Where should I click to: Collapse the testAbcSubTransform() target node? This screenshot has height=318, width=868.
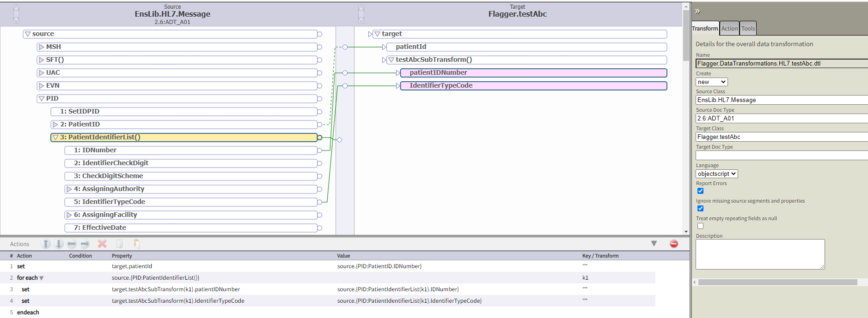click(x=391, y=60)
